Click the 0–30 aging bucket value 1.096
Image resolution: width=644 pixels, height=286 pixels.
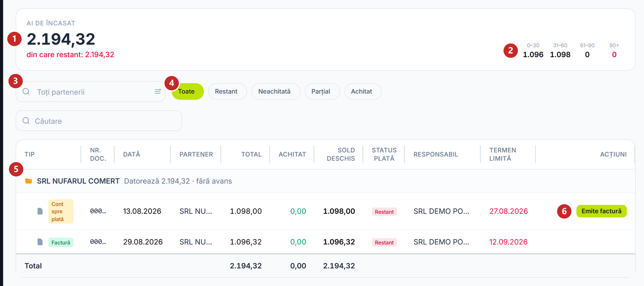pyautogui.click(x=533, y=55)
